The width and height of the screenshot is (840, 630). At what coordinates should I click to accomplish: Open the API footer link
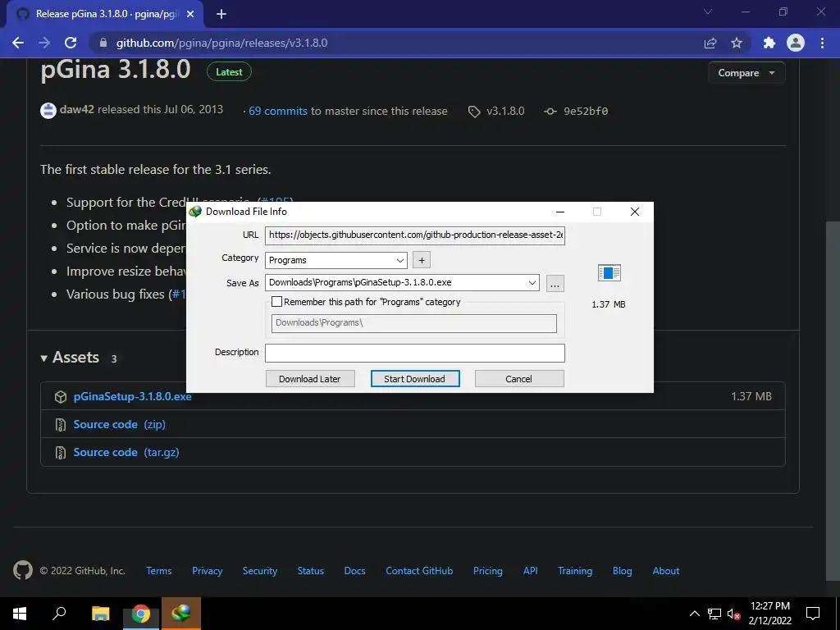[x=531, y=571]
